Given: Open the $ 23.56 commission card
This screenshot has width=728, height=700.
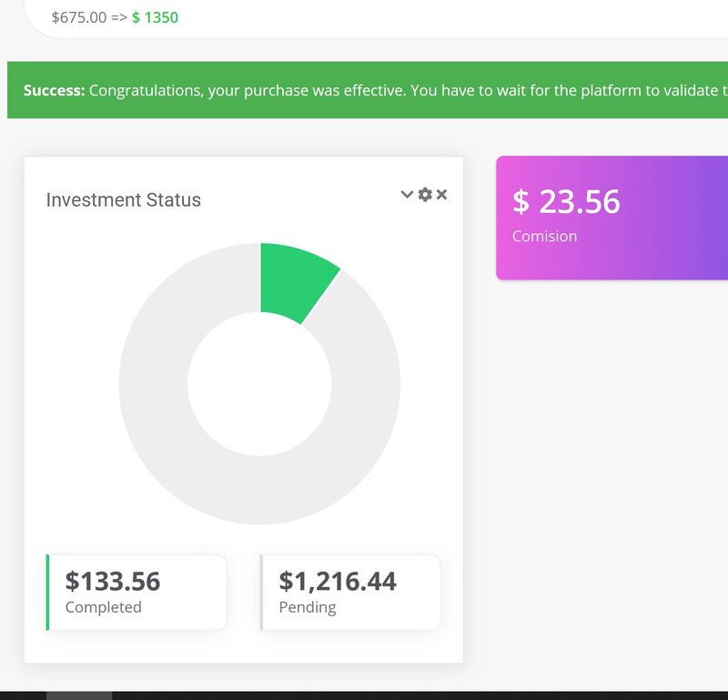Looking at the screenshot, I should tap(612, 218).
